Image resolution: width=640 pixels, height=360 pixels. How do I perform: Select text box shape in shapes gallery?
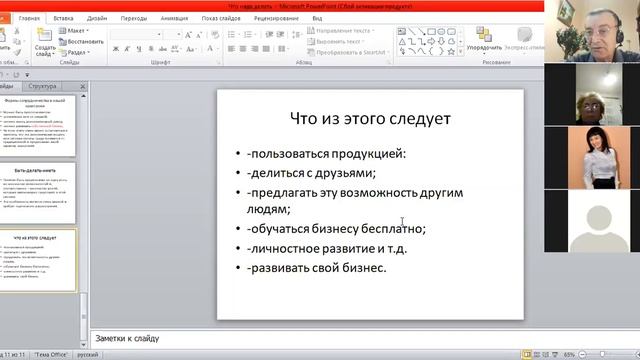tap(402, 31)
